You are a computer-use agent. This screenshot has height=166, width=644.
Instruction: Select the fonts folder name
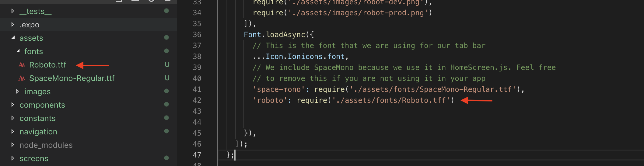tap(33, 51)
